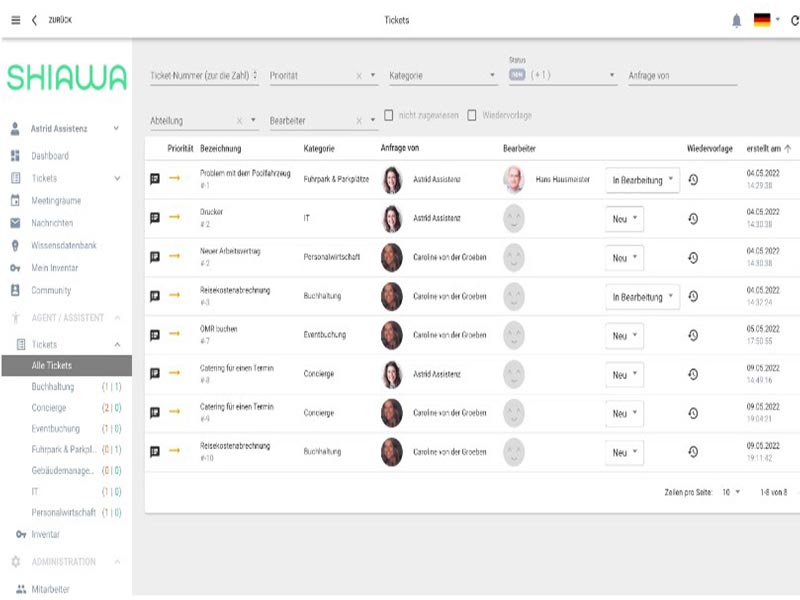Select the Fuhrpark & Parkpl. category
Image resolution: width=800 pixels, height=600 pixels.
[x=64, y=449]
